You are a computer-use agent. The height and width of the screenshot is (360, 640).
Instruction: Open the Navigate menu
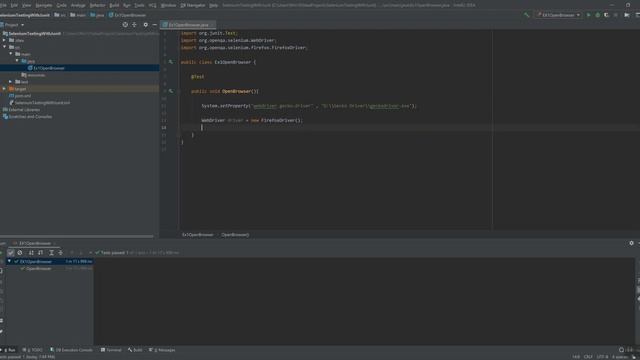pyautogui.click(x=44, y=5)
